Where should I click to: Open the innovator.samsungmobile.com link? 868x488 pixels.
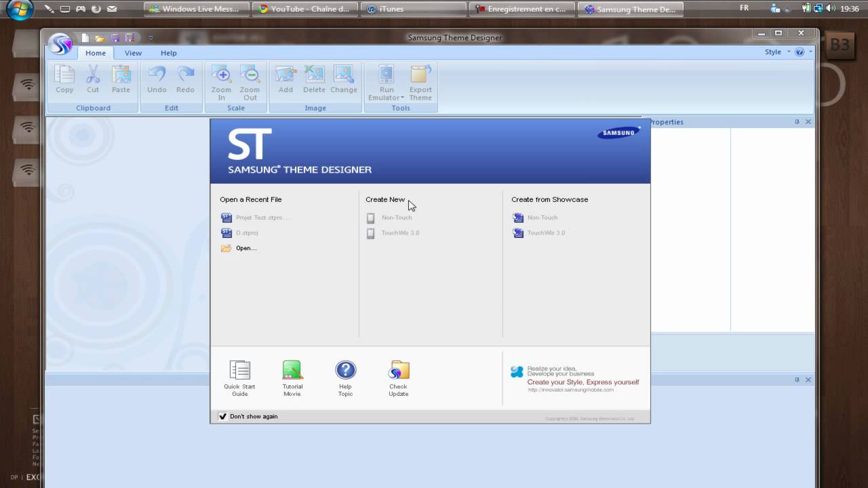(x=570, y=390)
